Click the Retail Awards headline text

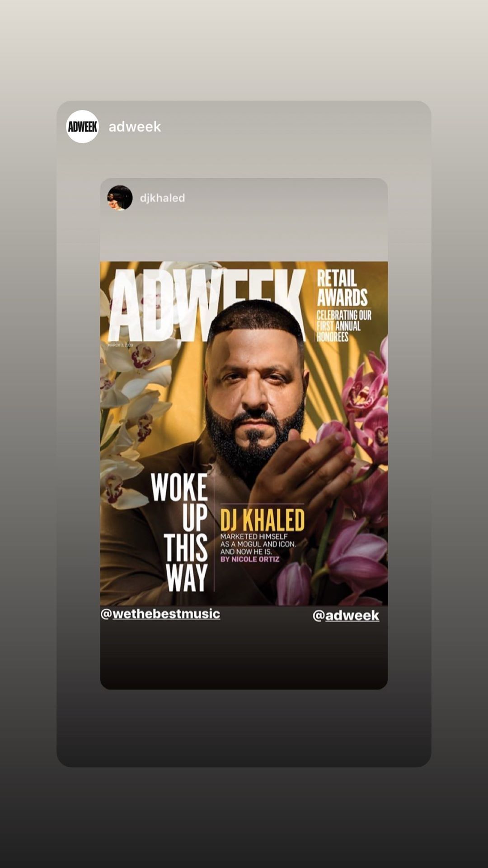click(342, 288)
